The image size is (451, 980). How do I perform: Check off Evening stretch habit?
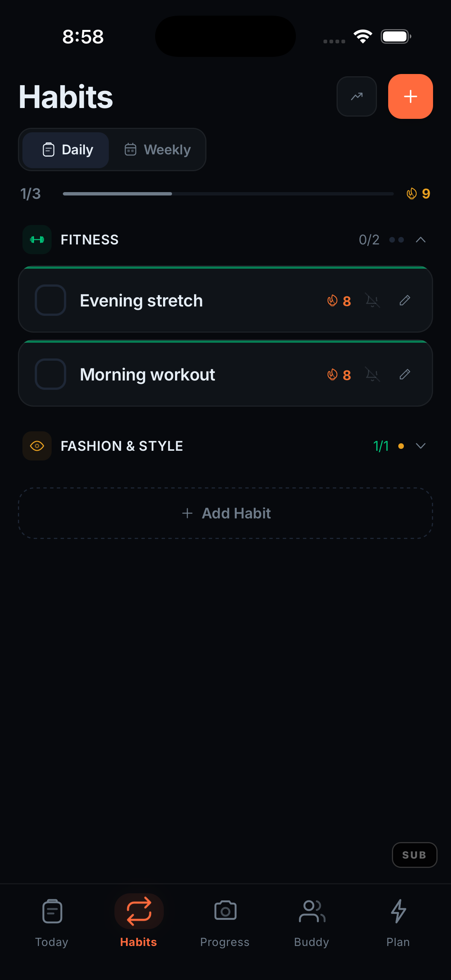coord(50,300)
